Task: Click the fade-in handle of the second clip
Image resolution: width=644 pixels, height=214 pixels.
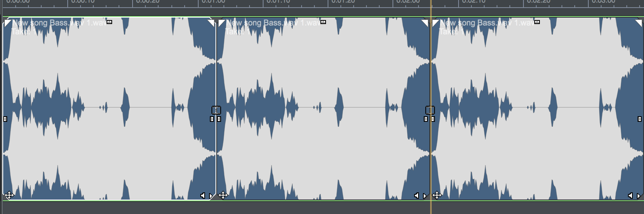Action: 221,23
